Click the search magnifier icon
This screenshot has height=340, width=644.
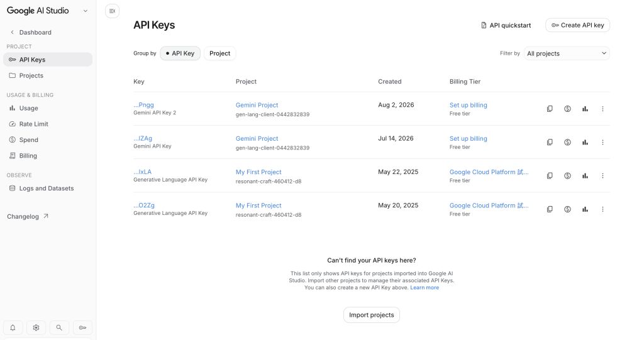[x=59, y=327]
